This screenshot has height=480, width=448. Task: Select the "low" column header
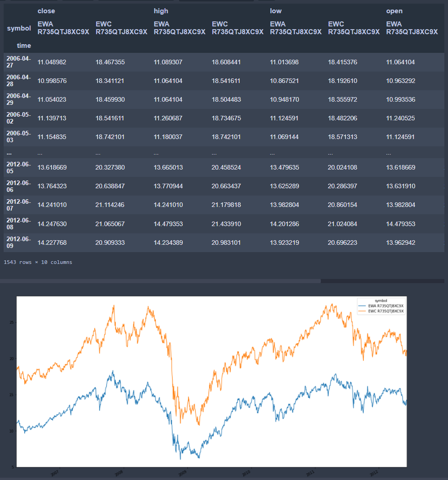(x=276, y=10)
